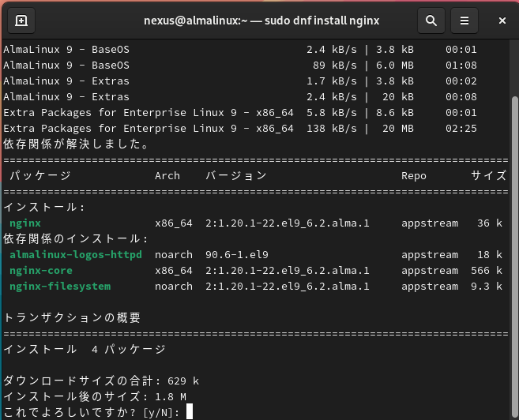Click the 依存関係が解決しました line
This screenshot has height=420, width=519.
[76, 144]
